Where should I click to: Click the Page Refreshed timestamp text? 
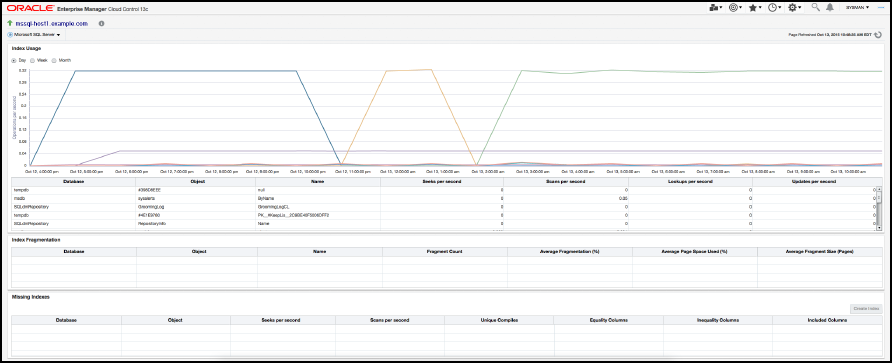pyautogui.click(x=830, y=35)
